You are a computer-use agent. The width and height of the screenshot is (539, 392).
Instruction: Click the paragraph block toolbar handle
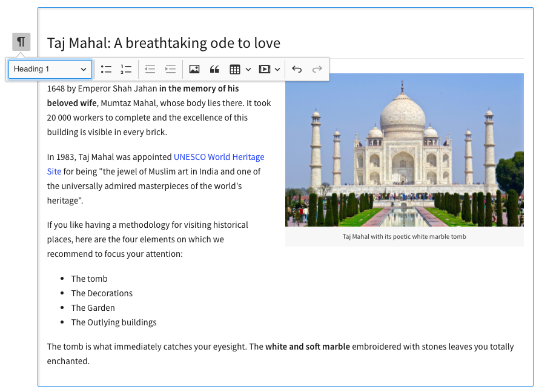pos(21,42)
